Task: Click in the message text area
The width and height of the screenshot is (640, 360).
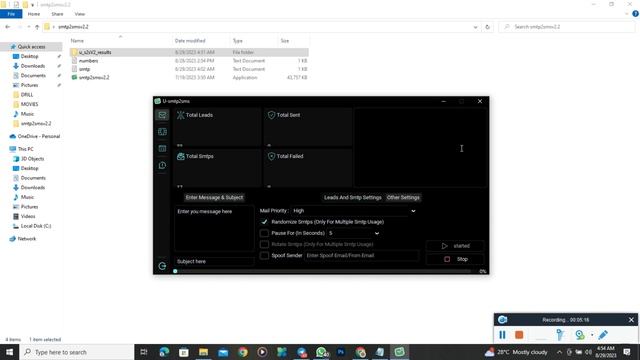Action: tap(214, 229)
